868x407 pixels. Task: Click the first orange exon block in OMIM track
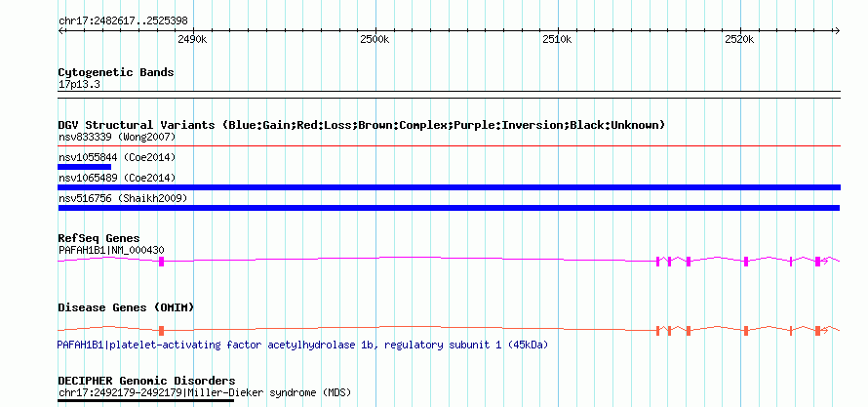pos(162,331)
